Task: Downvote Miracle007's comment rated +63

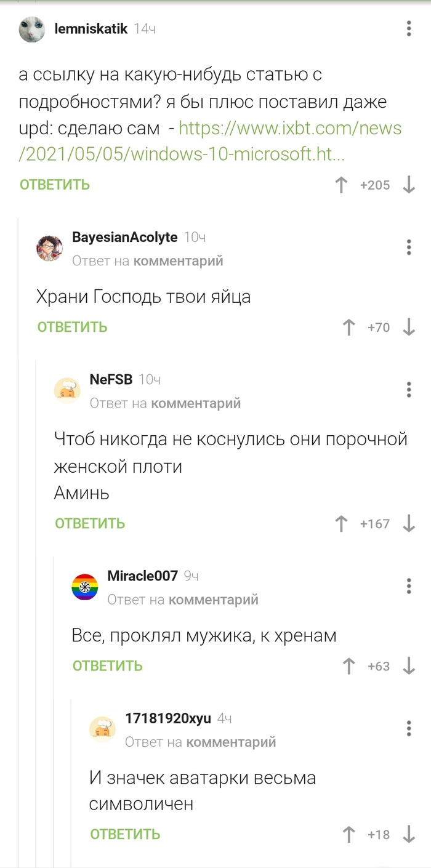Action: tap(408, 665)
